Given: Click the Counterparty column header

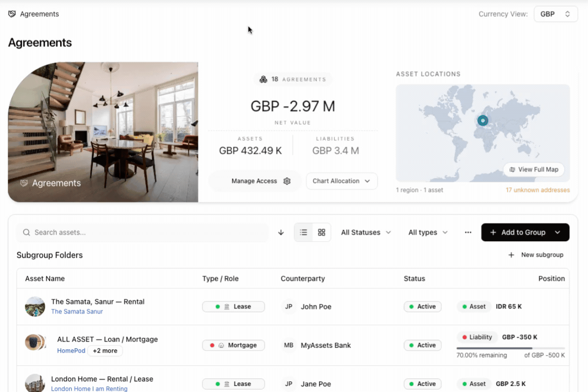Looking at the screenshot, I should pyautogui.click(x=303, y=278).
